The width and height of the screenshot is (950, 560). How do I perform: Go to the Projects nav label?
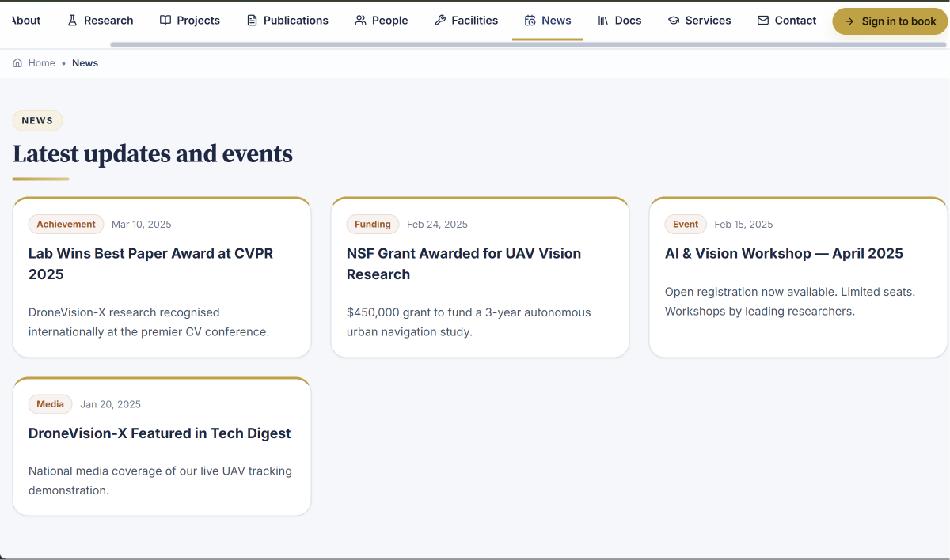click(199, 21)
